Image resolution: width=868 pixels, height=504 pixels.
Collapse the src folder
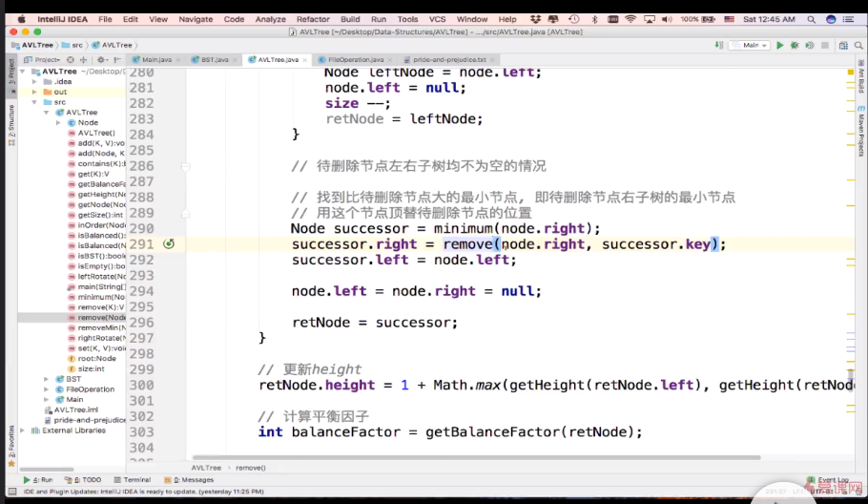[x=34, y=102]
